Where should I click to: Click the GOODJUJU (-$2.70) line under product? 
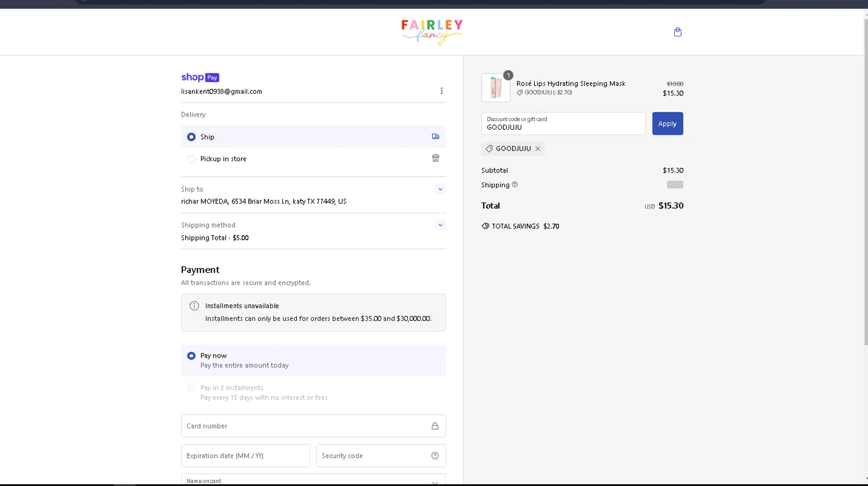pos(545,93)
